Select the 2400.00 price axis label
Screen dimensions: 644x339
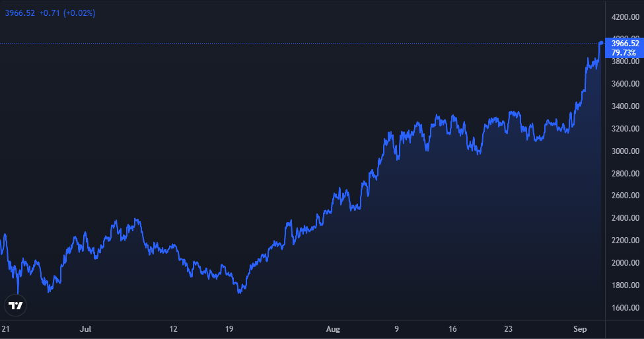tap(625, 218)
